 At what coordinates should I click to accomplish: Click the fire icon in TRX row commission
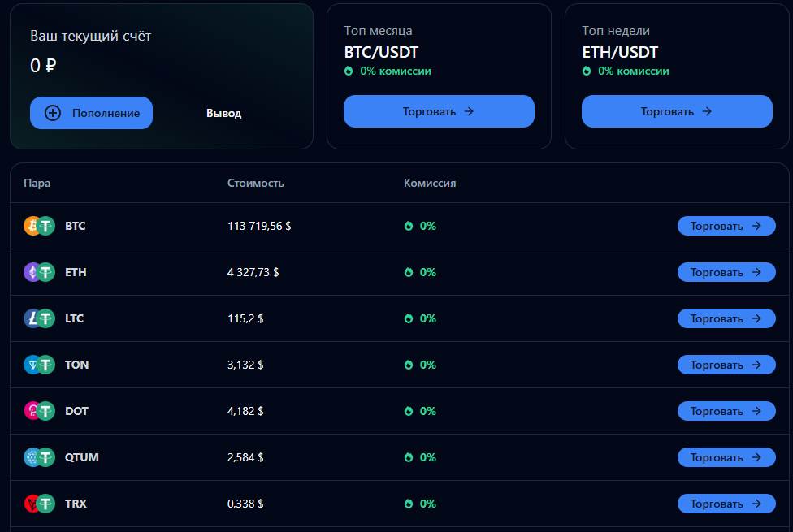coord(409,504)
